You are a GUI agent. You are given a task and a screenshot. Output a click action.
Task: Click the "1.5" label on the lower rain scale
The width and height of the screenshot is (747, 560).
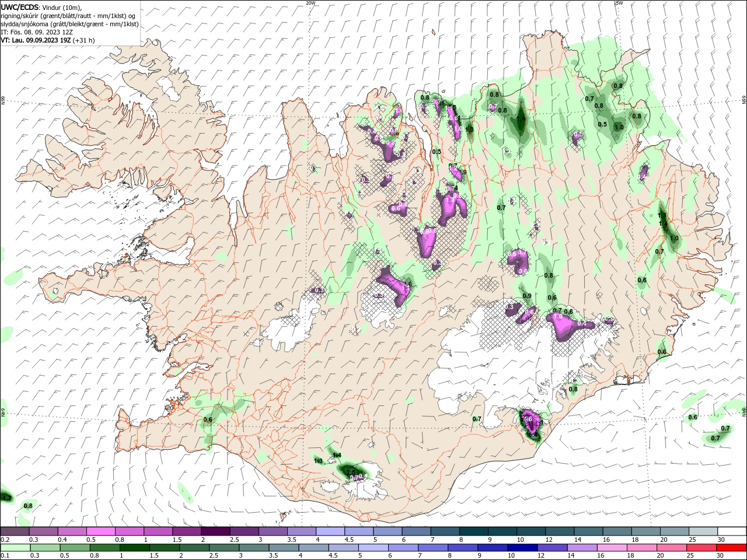click(x=154, y=556)
